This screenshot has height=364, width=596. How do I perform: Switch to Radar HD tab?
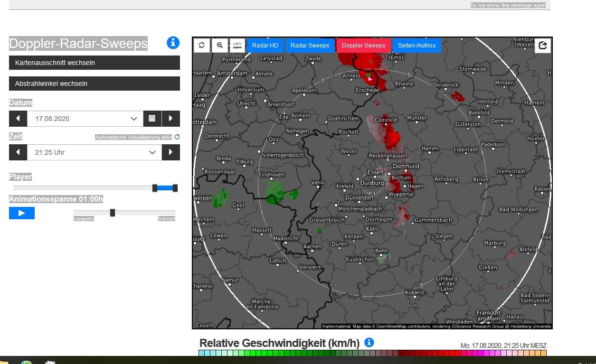265,46
